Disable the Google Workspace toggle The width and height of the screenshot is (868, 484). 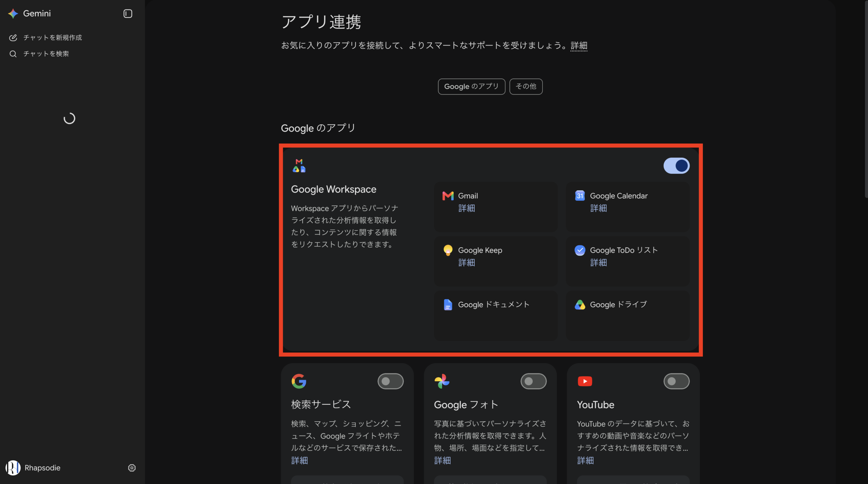coord(676,166)
